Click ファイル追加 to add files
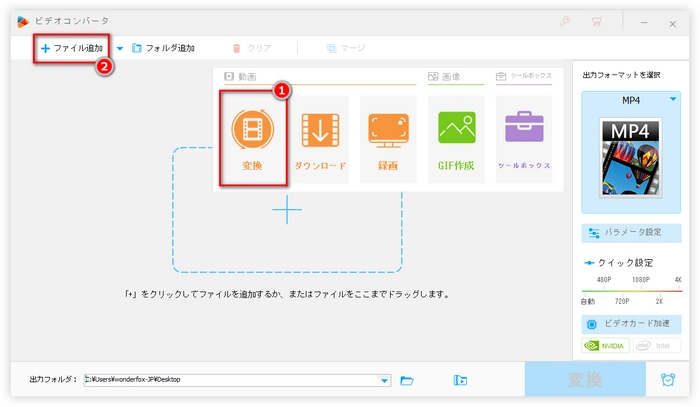The width and height of the screenshot is (700, 407). (72, 48)
